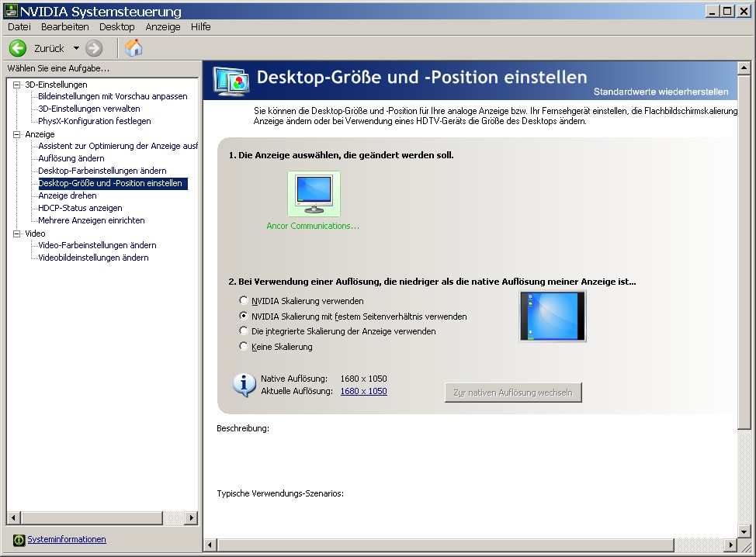This screenshot has width=756, height=557.
Task: Click Standardwerte wiederherstellen link
Action: [661, 92]
